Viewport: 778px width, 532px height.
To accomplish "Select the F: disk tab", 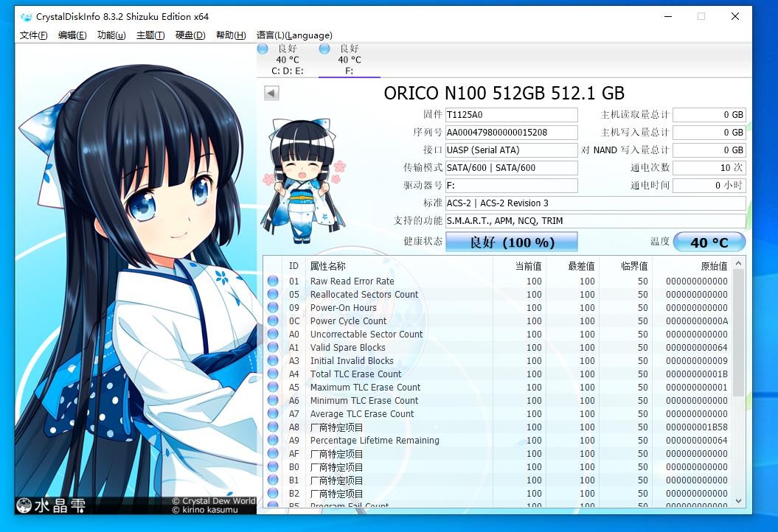I will 350,60.
